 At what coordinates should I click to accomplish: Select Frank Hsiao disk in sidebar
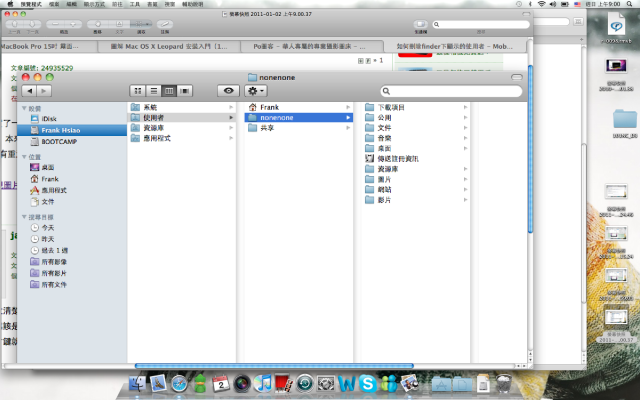tap(72, 130)
